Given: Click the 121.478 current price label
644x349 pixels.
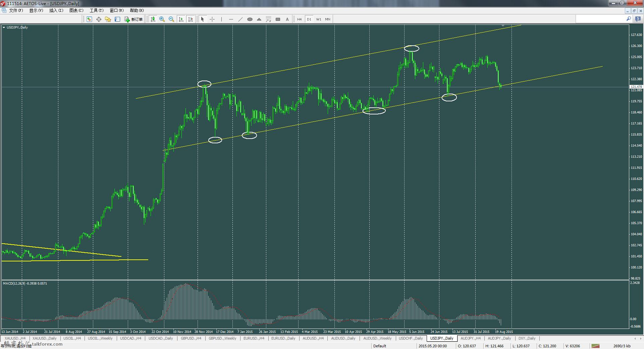Looking at the screenshot, I should pyautogui.click(x=636, y=87).
